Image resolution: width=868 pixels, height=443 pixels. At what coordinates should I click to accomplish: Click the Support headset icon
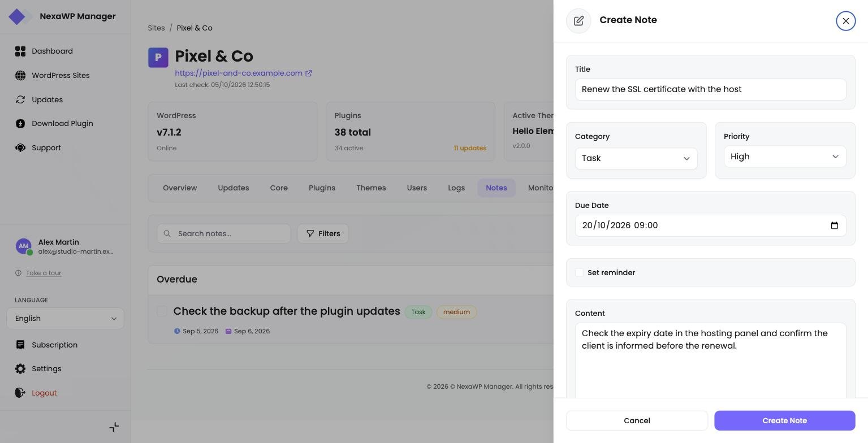click(20, 147)
